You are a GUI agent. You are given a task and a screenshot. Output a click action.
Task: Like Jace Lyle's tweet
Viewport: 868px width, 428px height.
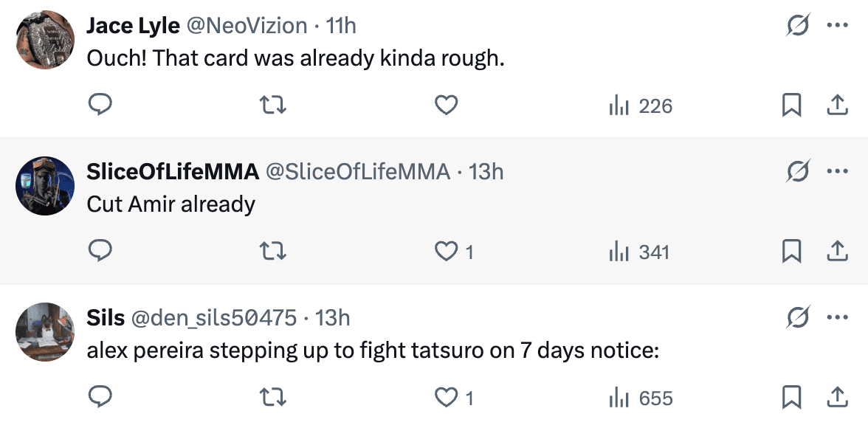point(446,106)
